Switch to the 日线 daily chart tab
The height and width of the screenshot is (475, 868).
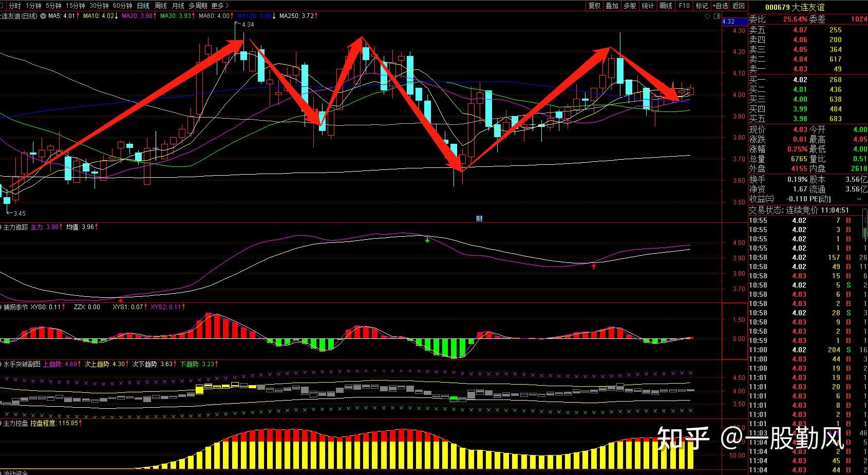[143, 6]
